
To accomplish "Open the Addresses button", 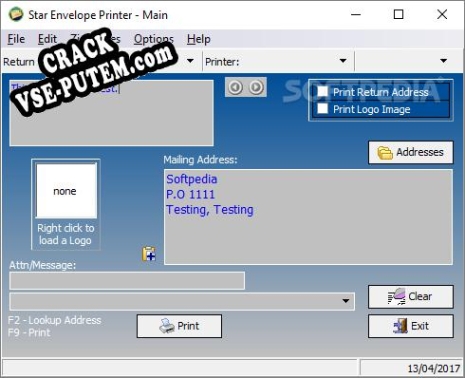I will (411, 152).
